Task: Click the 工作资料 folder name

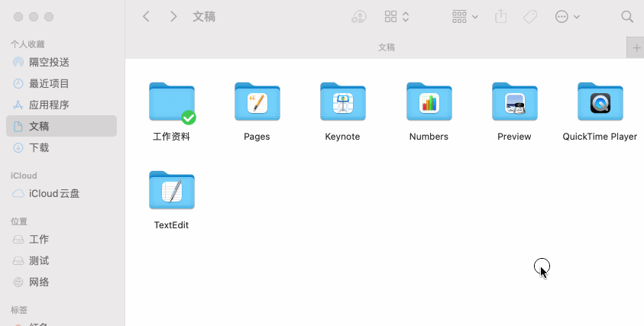Action: tap(171, 137)
